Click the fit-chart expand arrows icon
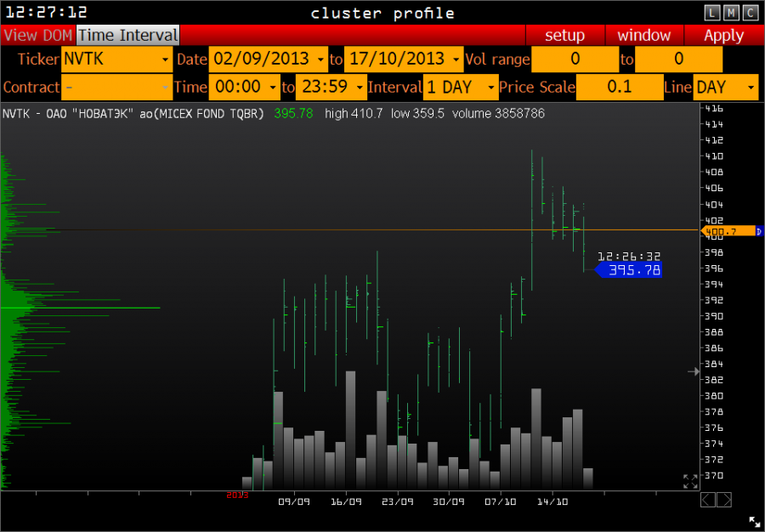765x532 pixels. click(690, 481)
